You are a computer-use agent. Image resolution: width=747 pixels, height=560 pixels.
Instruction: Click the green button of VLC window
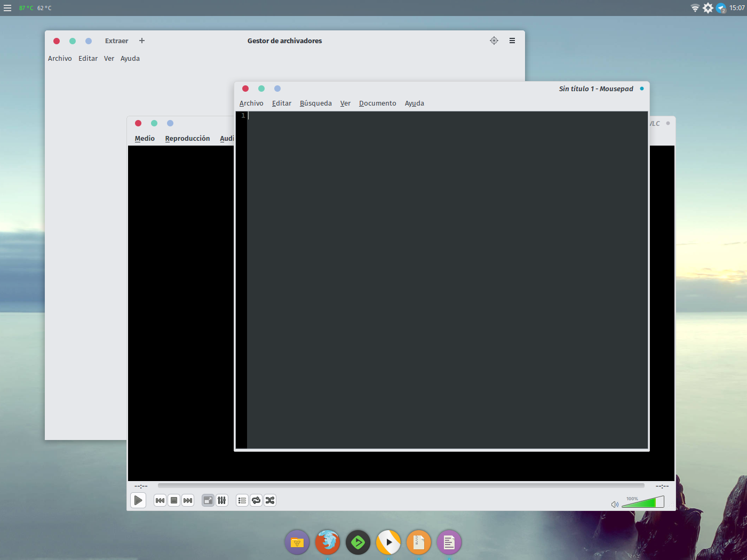click(x=154, y=123)
